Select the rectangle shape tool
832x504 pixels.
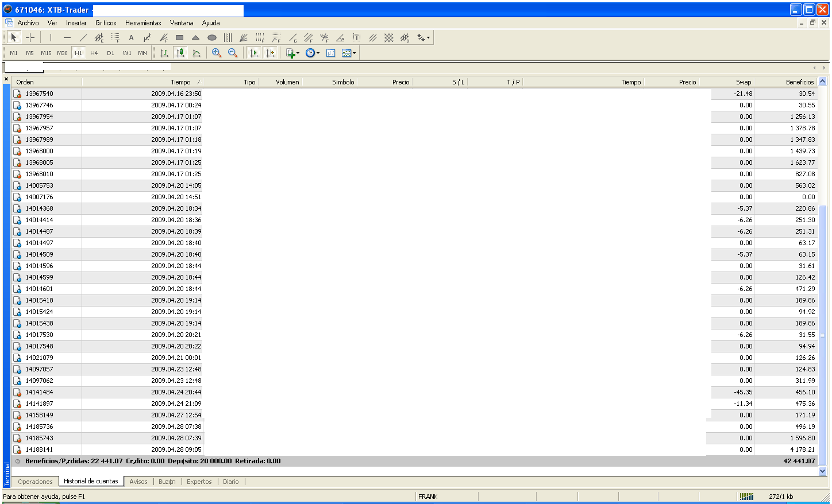tap(179, 38)
